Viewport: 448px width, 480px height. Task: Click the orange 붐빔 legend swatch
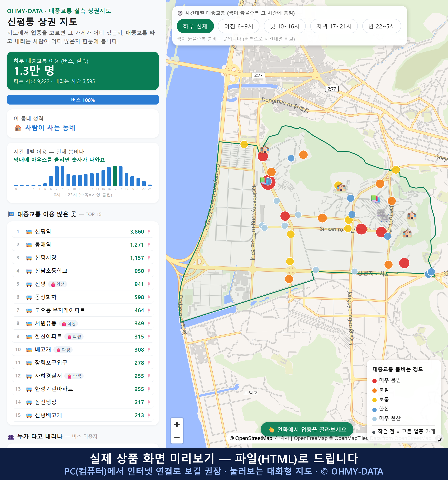(x=374, y=390)
